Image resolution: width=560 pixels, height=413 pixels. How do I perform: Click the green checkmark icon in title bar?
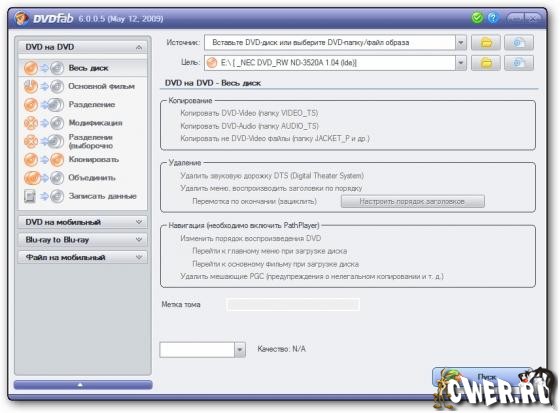pos(477,18)
